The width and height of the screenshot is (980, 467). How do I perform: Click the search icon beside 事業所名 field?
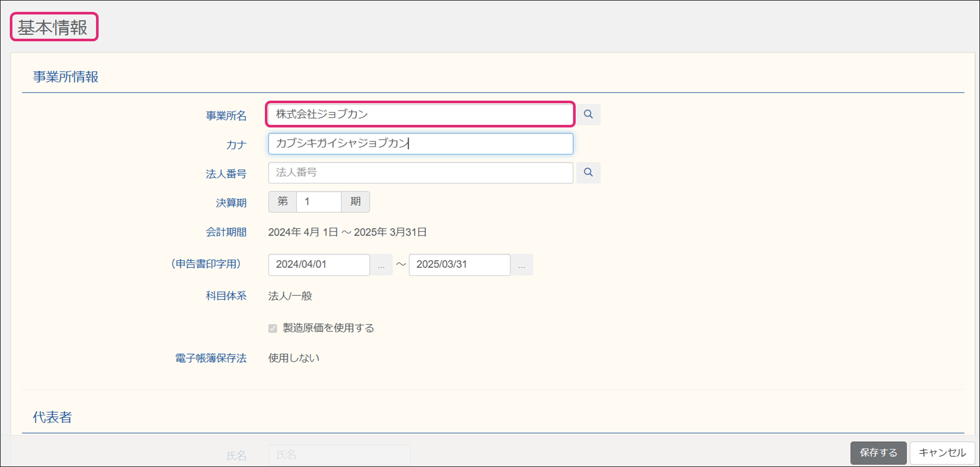[x=588, y=115]
